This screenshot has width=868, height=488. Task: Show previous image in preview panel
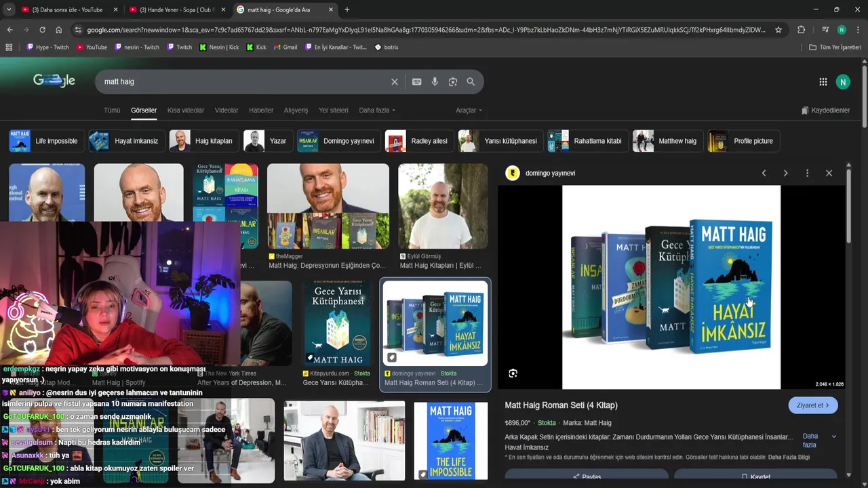click(x=764, y=174)
